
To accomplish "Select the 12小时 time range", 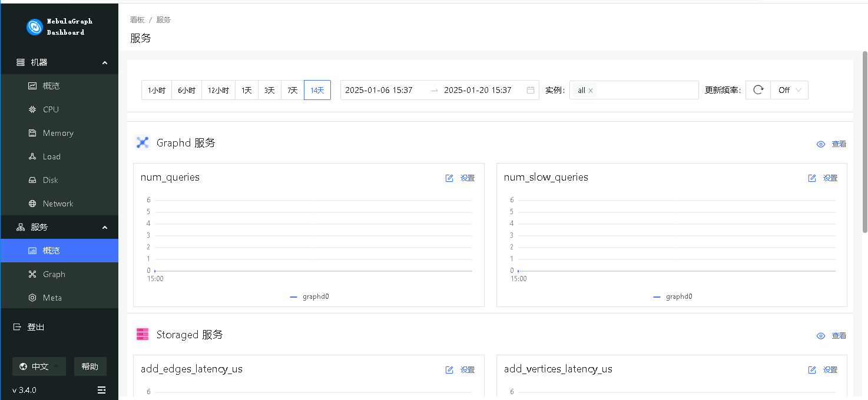I will [218, 90].
